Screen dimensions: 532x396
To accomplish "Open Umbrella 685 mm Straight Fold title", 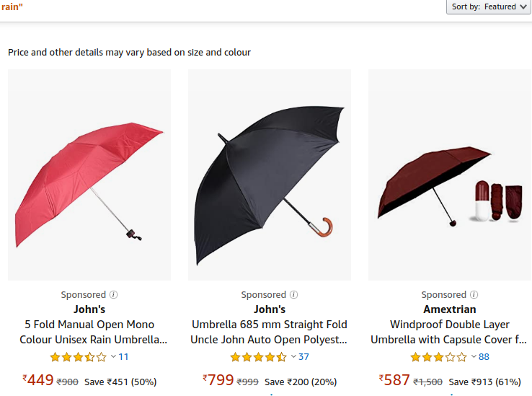I will pyautogui.click(x=269, y=332).
